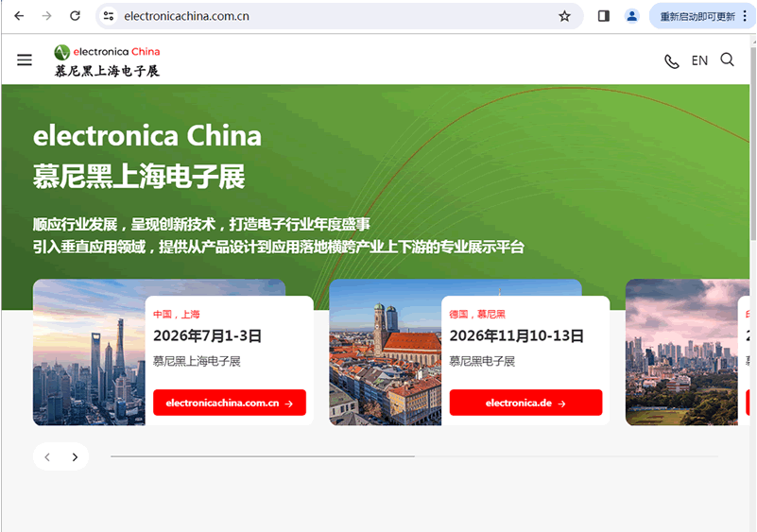
Task: Open the Chrome profile avatar
Action: tap(631, 16)
